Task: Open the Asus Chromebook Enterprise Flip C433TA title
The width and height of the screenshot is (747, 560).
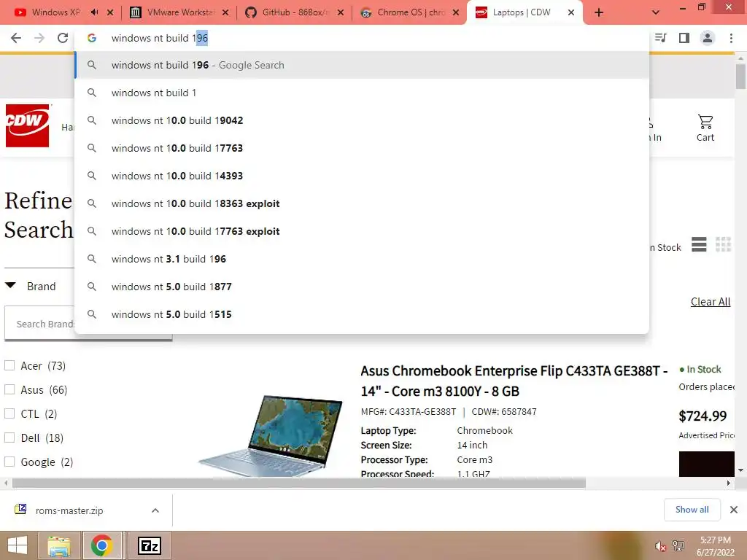Action: pyautogui.click(x=514, y=381)
